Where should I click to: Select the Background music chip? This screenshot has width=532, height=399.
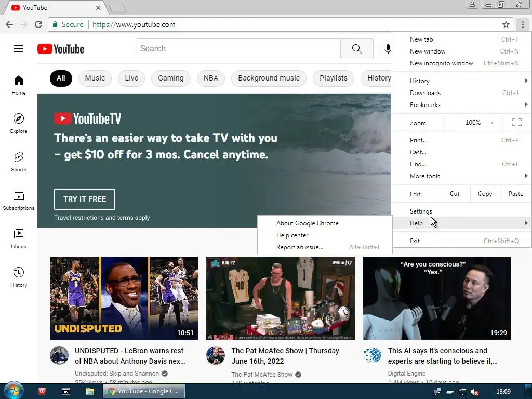pyautogui.click(x=269, y=78)
